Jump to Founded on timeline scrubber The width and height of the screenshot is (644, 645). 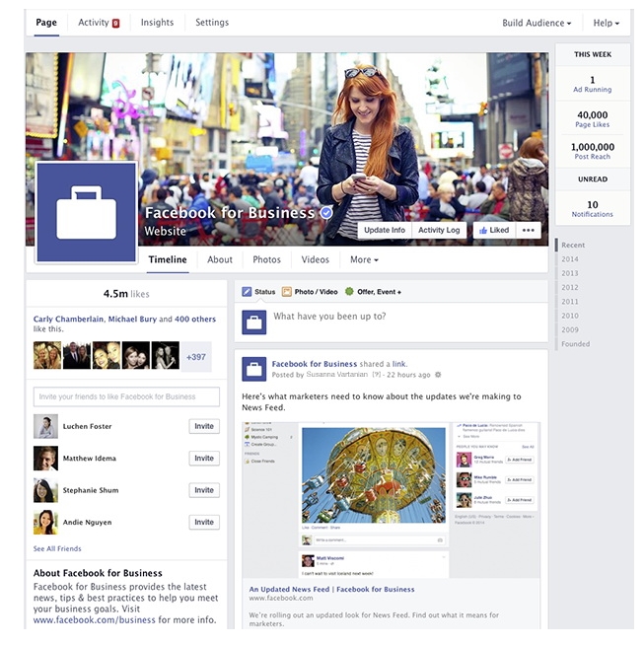(x=575, y=344)
